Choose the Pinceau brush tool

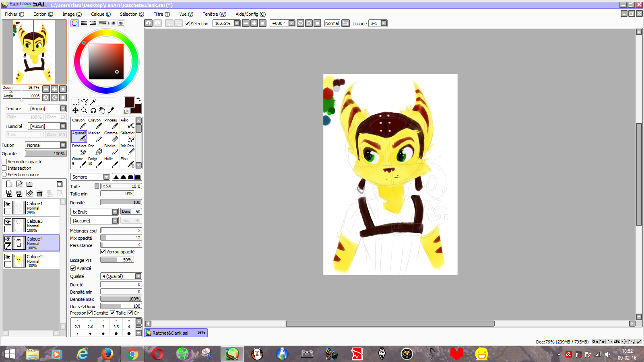111,123
